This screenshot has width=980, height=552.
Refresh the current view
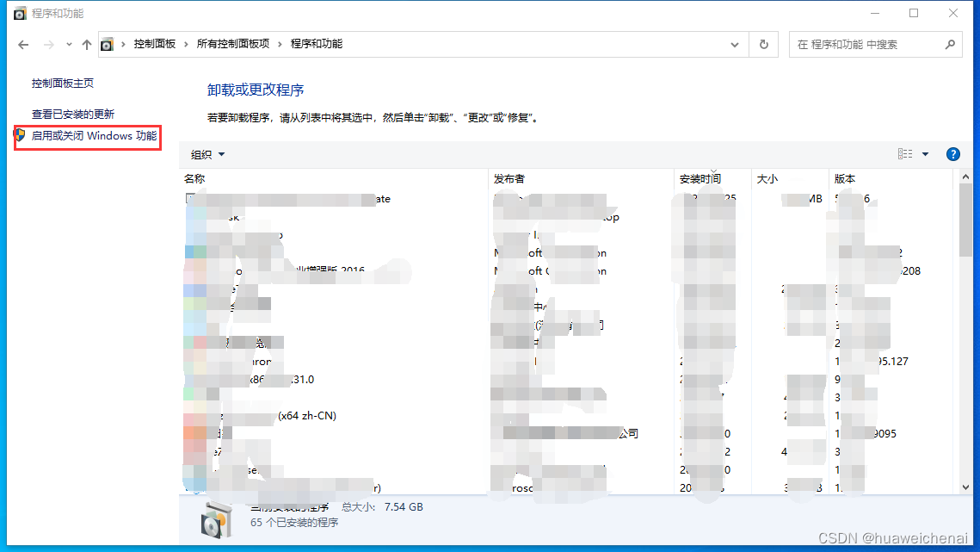pyautogui.click(x=764, y=44)
